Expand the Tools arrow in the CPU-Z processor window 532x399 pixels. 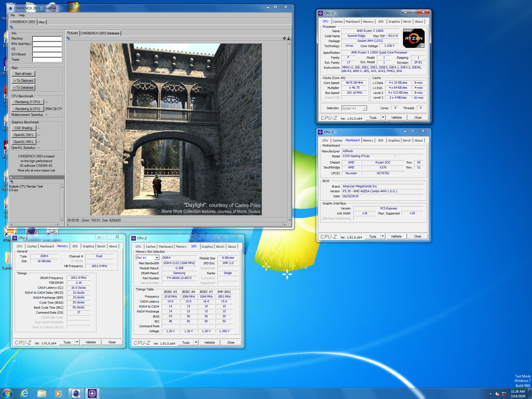coord(383,117)
